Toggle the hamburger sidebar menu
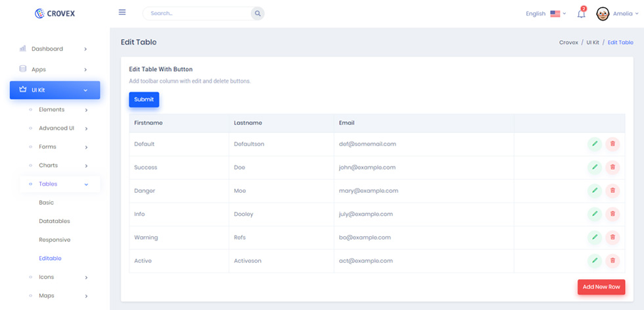The image size is (644, 310). click(122, 13)
